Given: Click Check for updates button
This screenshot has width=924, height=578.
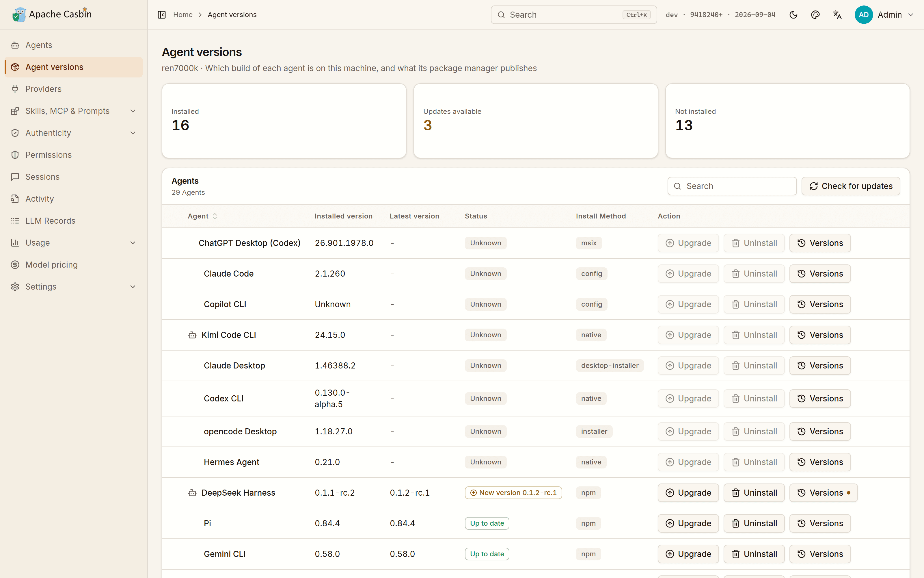Looking at the screenshot, I should 851,186.
